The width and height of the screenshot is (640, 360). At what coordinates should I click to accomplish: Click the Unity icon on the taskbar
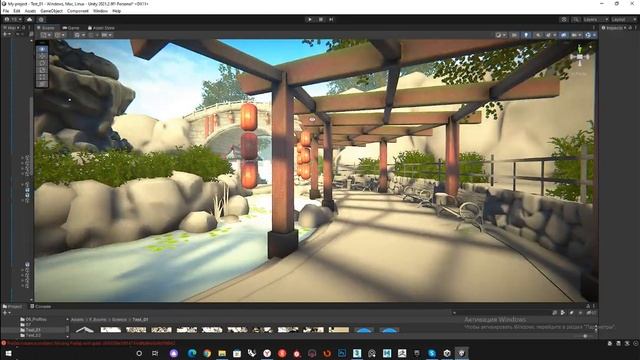pos(462,353)
